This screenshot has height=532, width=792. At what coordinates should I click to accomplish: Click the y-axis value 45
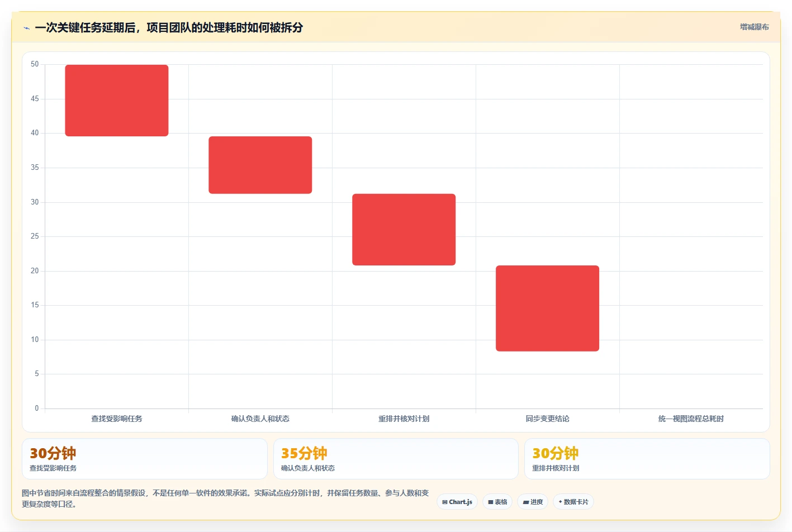(x=35, y=99)
